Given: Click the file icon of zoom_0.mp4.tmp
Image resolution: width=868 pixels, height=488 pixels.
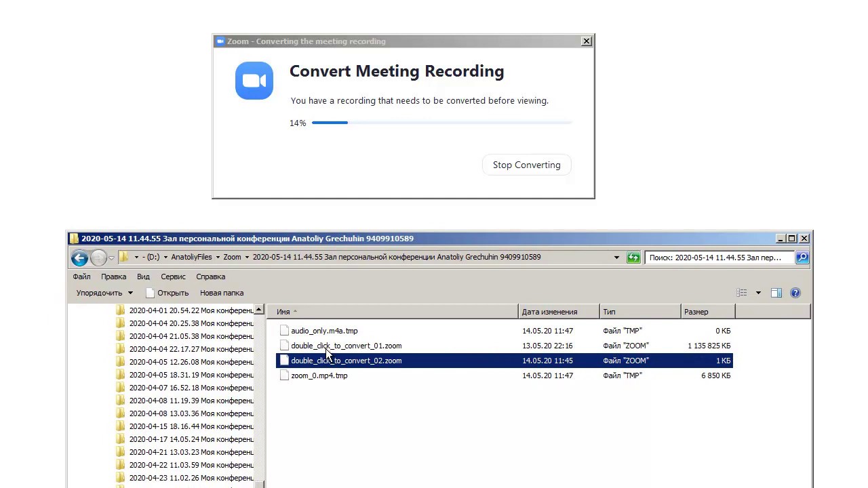Looking at the screenshot, I should (x=284, y=375).
